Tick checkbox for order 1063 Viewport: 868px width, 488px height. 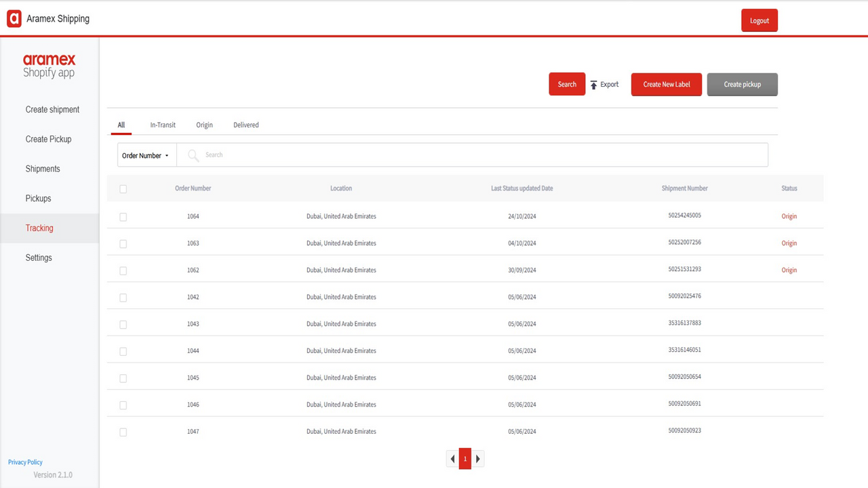[123, 244]
